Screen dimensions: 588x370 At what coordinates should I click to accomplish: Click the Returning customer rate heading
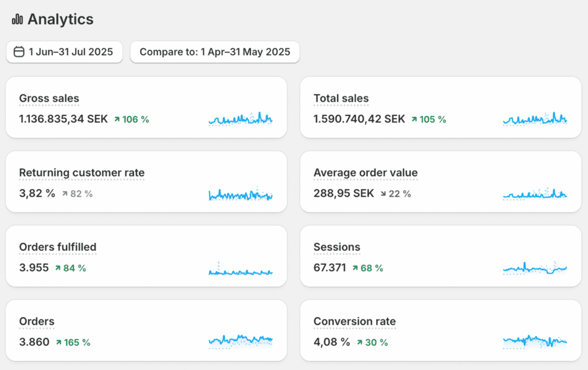82,173
